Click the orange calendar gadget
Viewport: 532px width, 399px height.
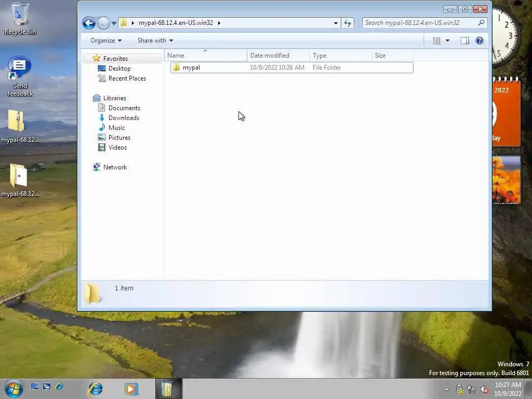coord(506,112)
